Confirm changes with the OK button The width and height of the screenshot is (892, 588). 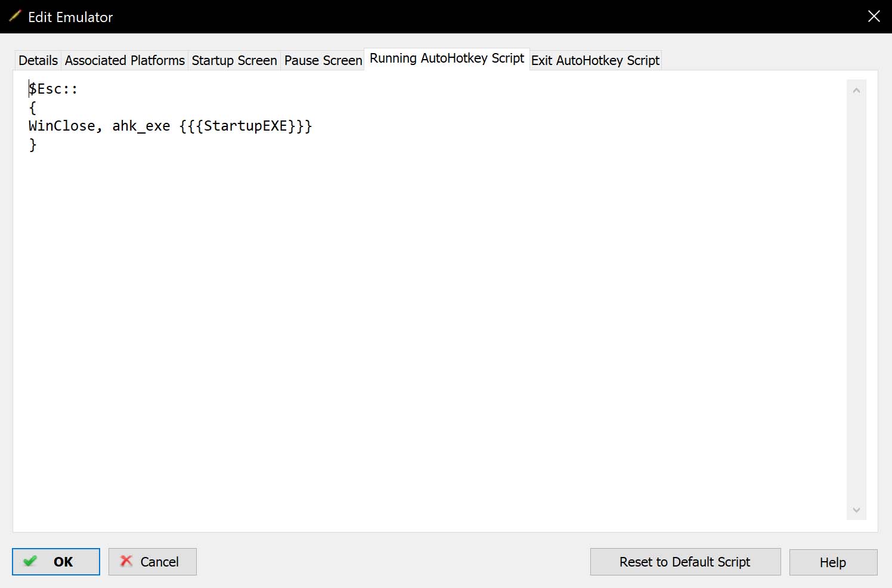click(56, 562)
